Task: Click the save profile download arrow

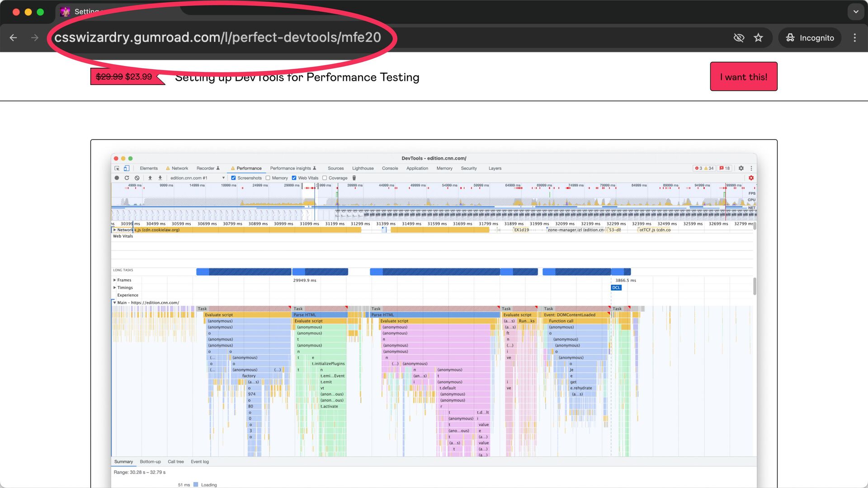Action: coord(160,178)
